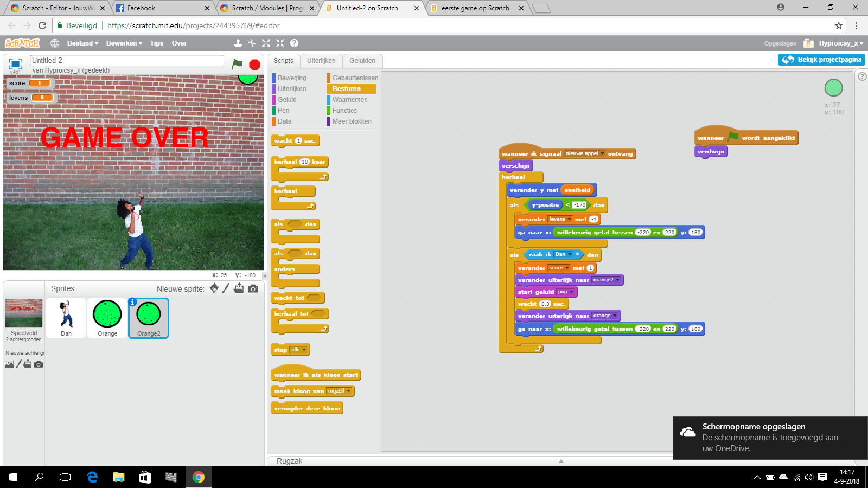Choose new sprite from library
This screenshot has height=488, width=868.
[214, 288]
